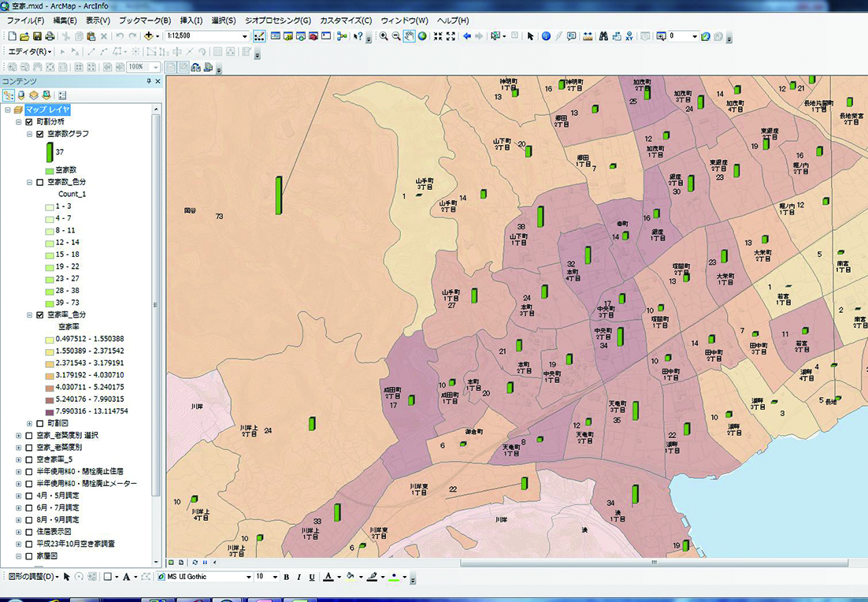Select the Identify tool icon
This screenshot has width=868, height=602.
coord(546,36)
